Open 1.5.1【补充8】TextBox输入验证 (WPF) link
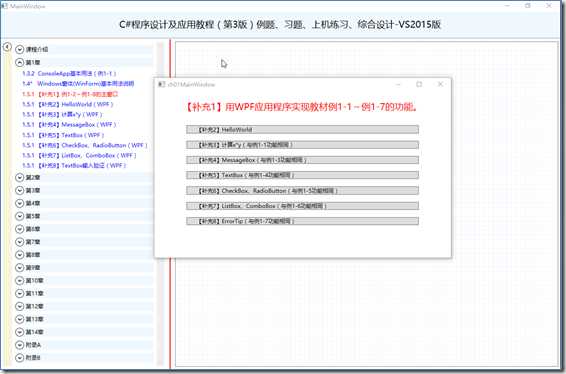Image resolution: width=566 pixels, height=374 pixels. [74, 165]
